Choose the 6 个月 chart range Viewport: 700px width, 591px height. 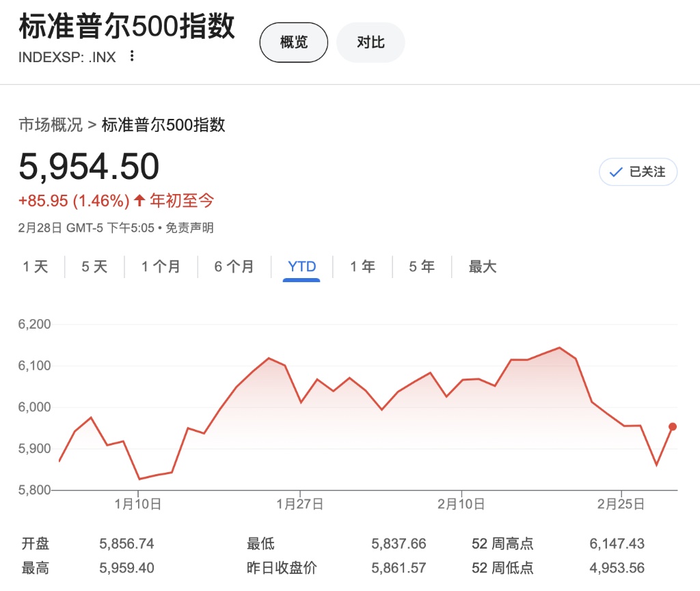tap(234, 266)
